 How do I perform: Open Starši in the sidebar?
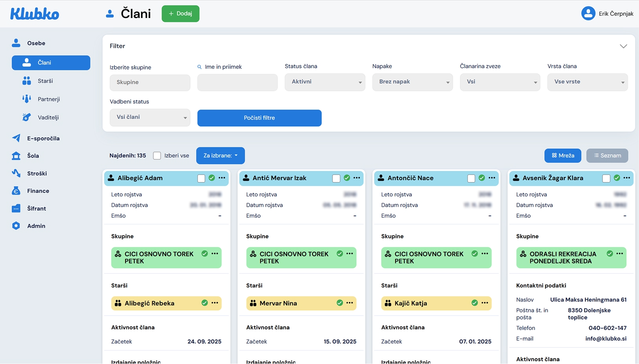(x=45, y=81)
